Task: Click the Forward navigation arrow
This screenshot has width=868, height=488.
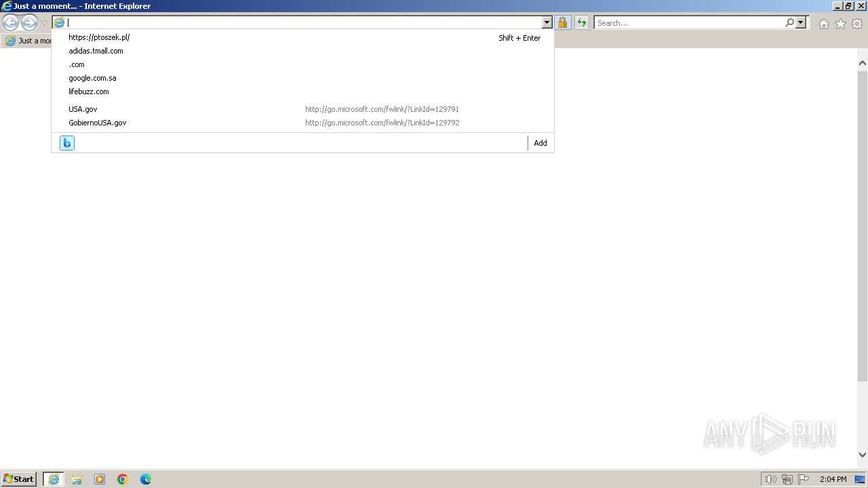Action: [x=29, y=22]
